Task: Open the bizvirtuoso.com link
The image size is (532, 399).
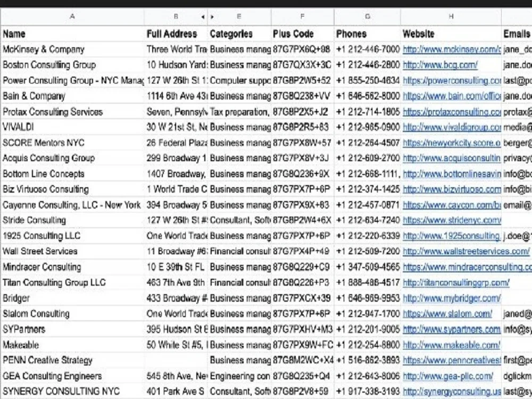Action: tap(452, 189)
